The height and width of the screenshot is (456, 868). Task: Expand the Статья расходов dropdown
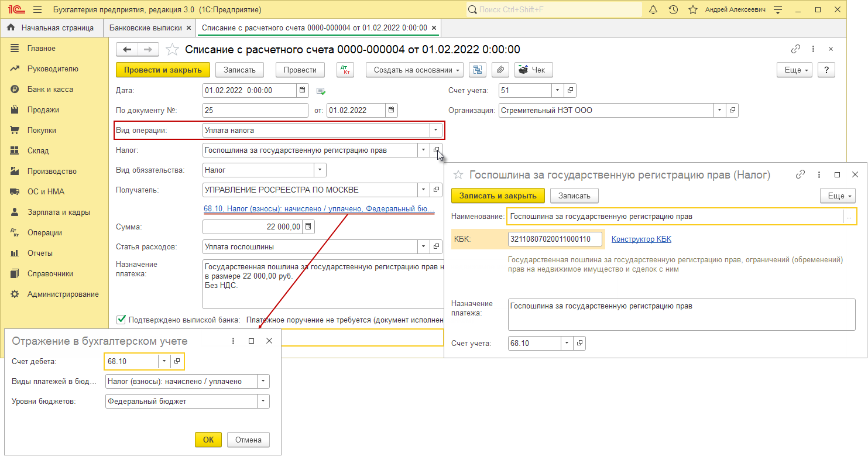424,246
